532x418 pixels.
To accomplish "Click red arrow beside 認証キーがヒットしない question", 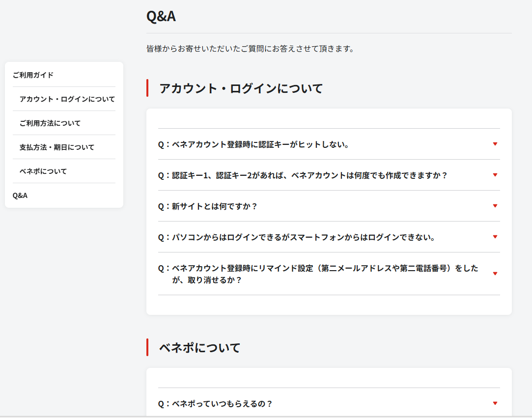I will (495, 144).
